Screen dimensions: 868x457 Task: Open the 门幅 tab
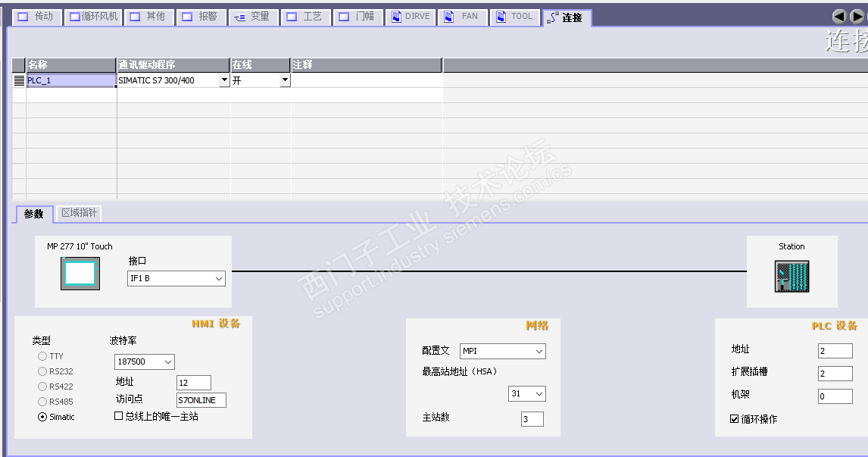coord(358,17)
